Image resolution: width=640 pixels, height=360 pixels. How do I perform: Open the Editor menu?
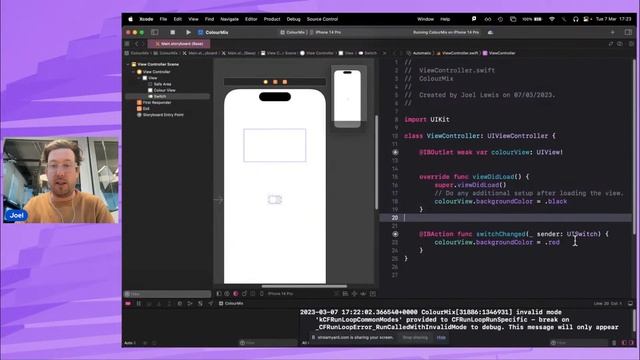[251, 19]
